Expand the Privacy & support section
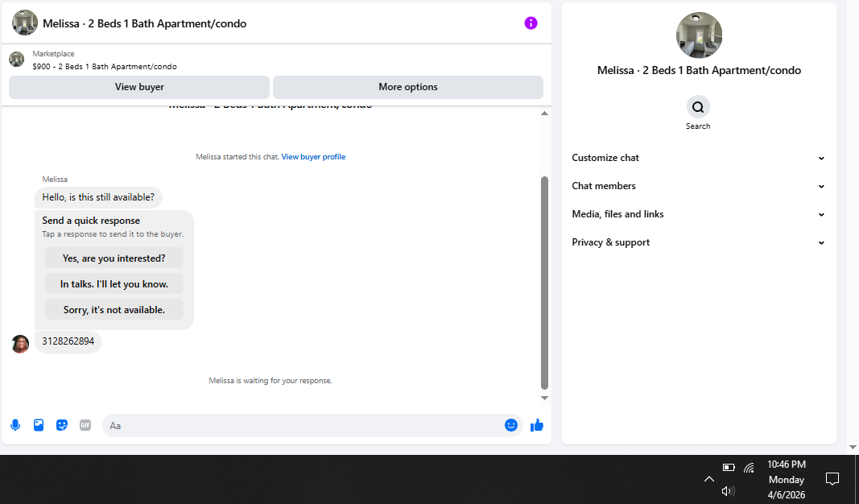The height and width of the screenshot is (504, 859). [x=699, y=242]
